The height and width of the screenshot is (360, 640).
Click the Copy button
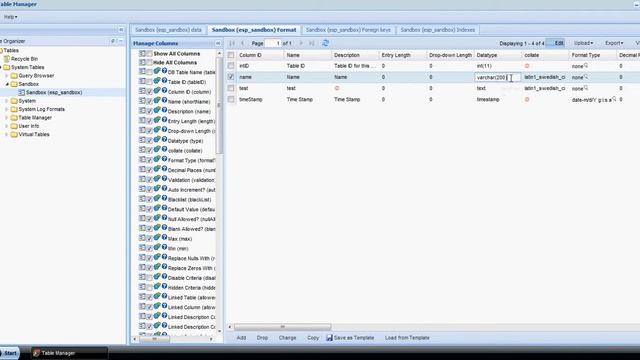tap(313, 338)
